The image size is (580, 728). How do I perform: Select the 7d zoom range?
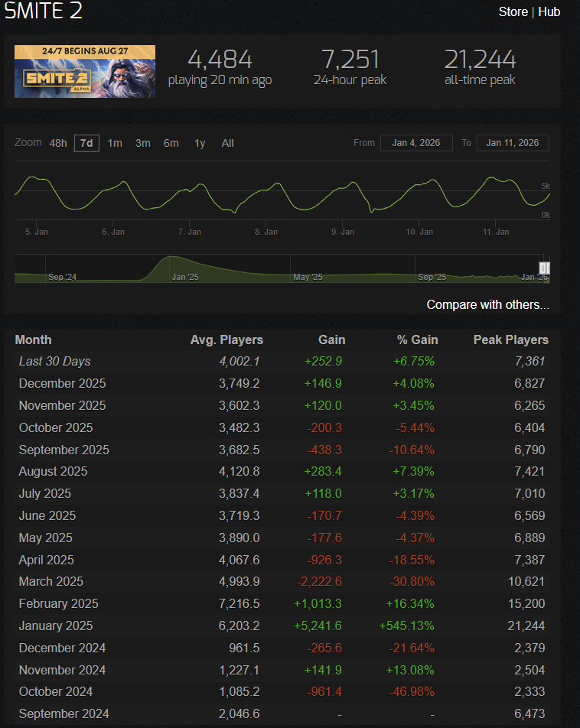(x=86, y=143)
